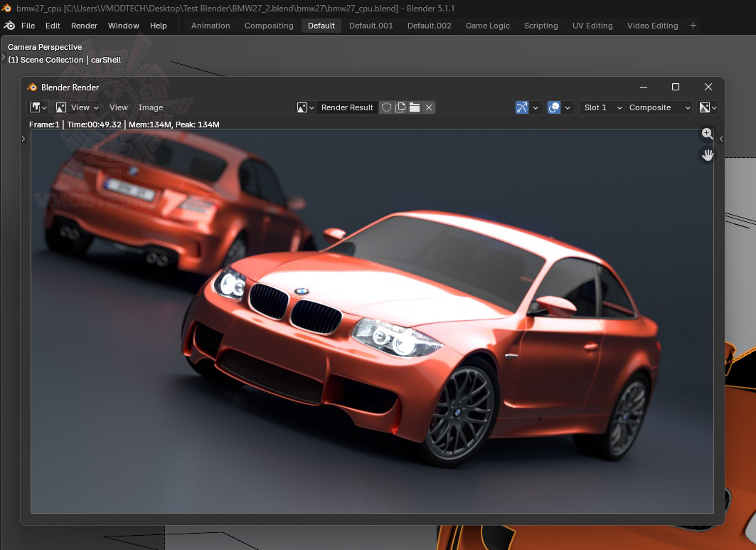Select the Default workspace tab
The width and height of the screenshot is (756, 550).
(321, 26)
